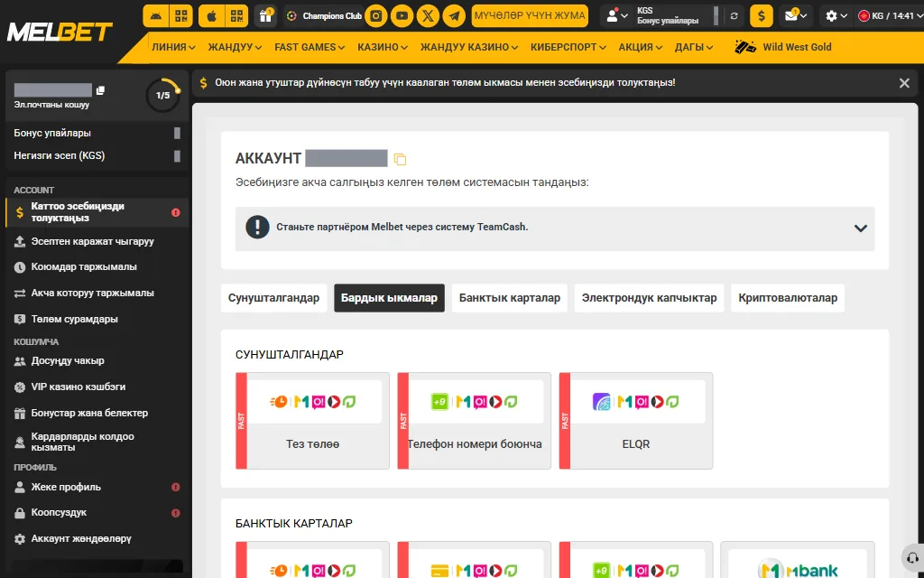The image size is (924, 578).
Task: Expand the FAST GAMES menu
Action: click(x=310, y=47)
